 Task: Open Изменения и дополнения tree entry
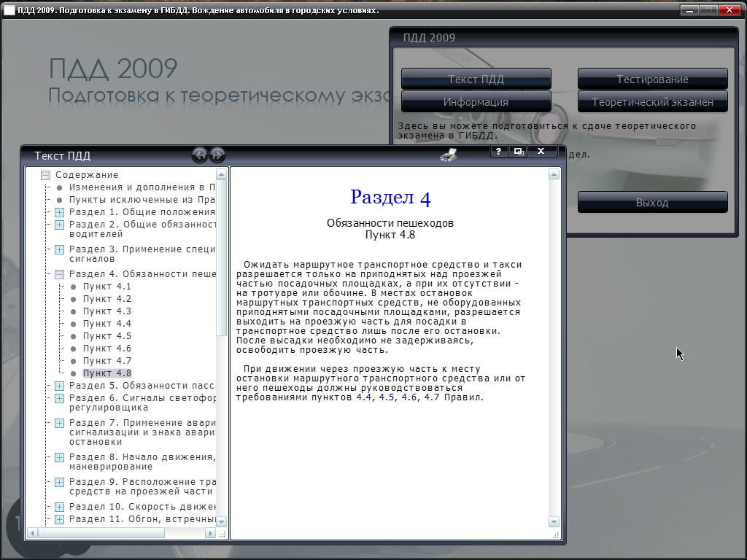(x=142, y=187)
